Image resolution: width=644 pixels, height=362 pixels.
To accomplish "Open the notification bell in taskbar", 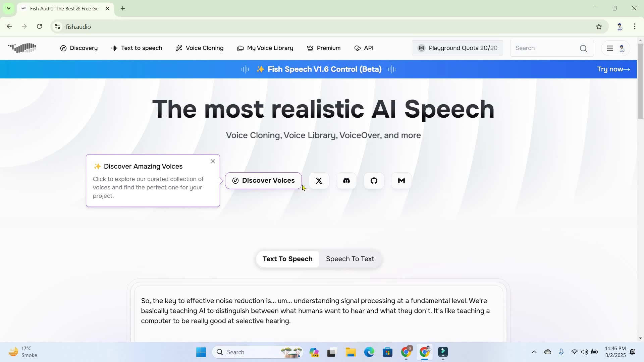I will point(633,352).
